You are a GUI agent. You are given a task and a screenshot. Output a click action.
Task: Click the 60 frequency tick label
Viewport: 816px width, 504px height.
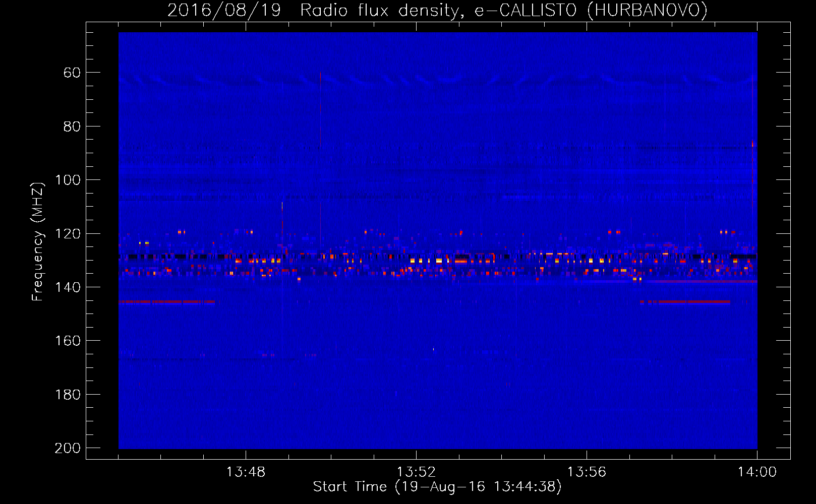click(72, 73)
